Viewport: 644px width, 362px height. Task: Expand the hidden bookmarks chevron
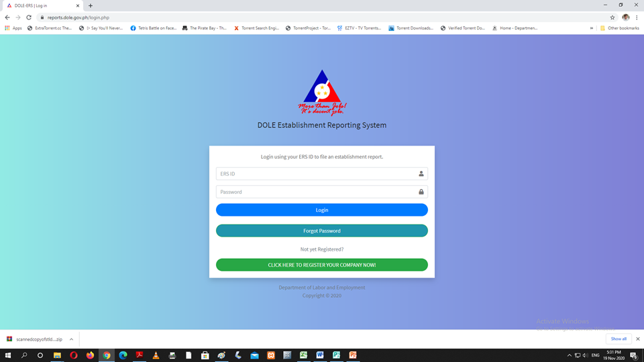click(592, 28)
